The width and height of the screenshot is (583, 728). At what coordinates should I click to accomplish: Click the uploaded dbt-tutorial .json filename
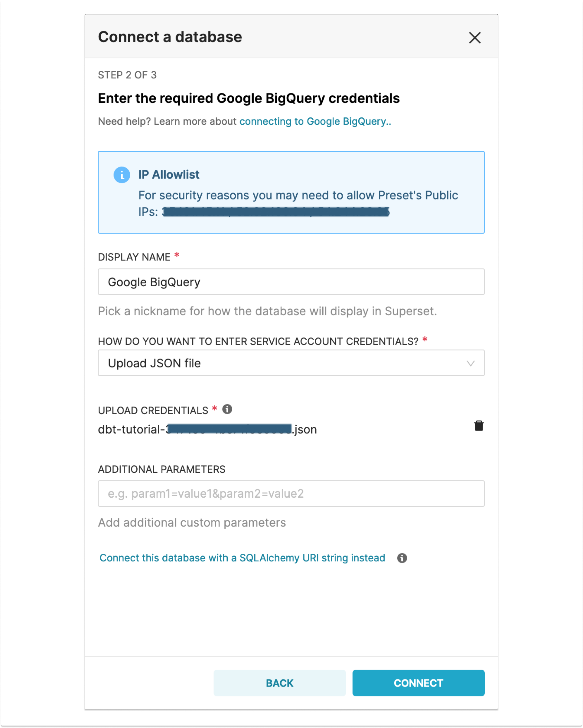coord(207,430)
